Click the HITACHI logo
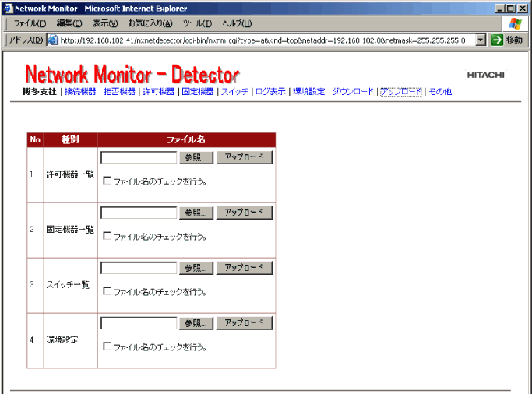The image size is (532, 394). click(485, 75)
